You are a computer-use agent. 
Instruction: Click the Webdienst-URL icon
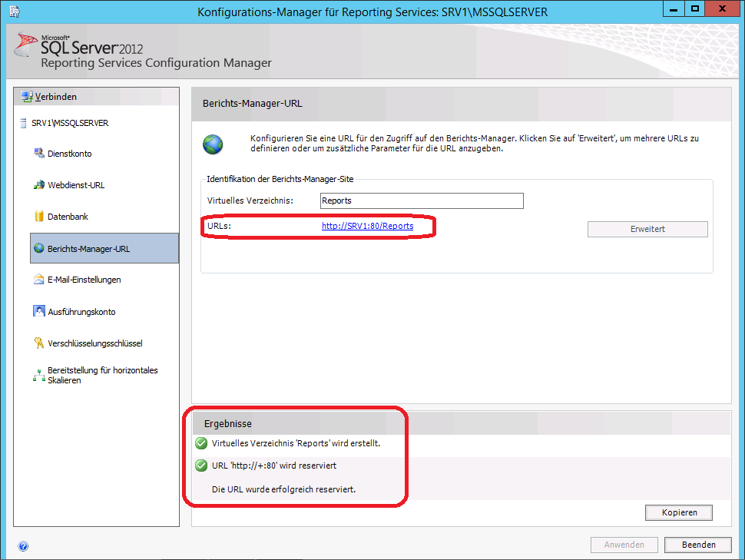click(39, 185)
